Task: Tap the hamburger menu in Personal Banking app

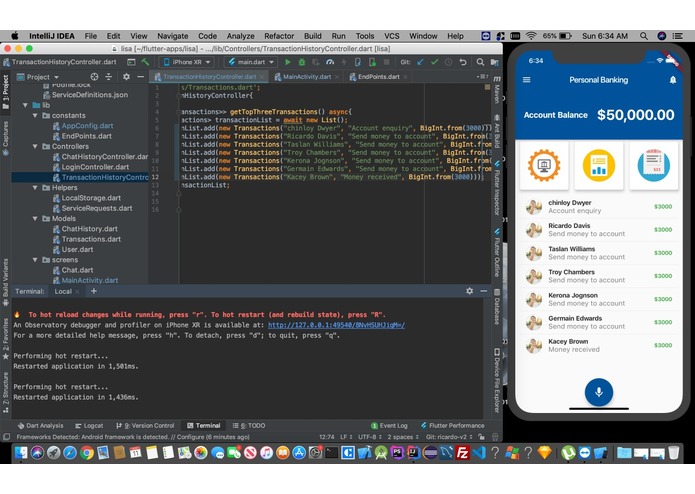Action: [x=527, y=80]
